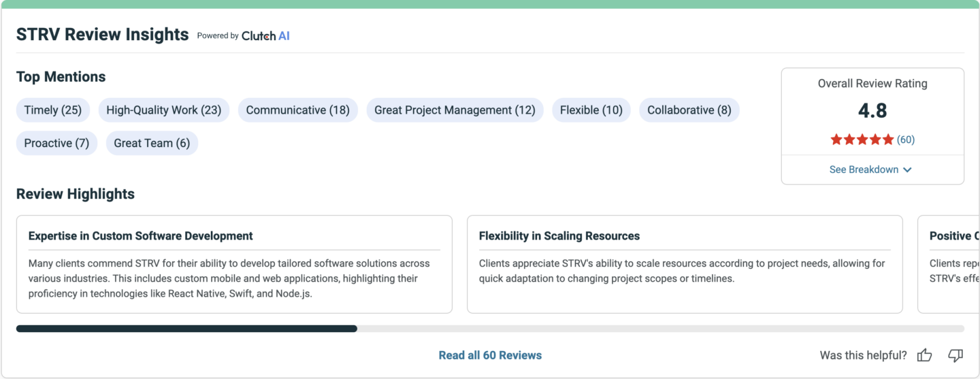Open the Read all 60 Reviews link
The image size is (980, 379).
point(490,355)
